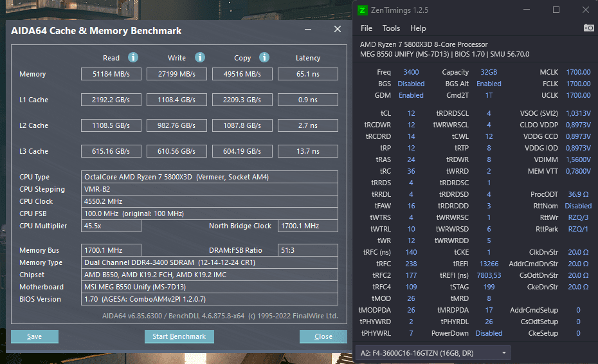Click the Capacity value 32GB in ZenTimings
The height and width of the screenshot is (364, 598).
point(489,72)
